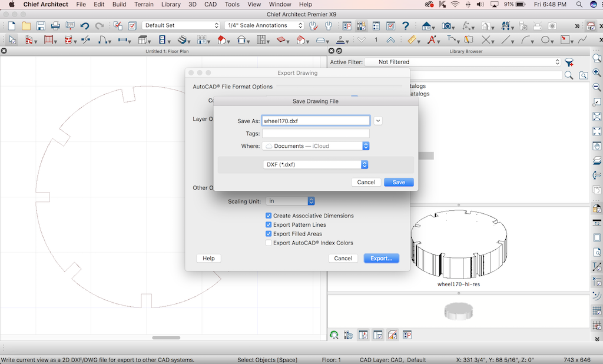
Task: Select the Draw Arc tool
Action: pos(526,39)
